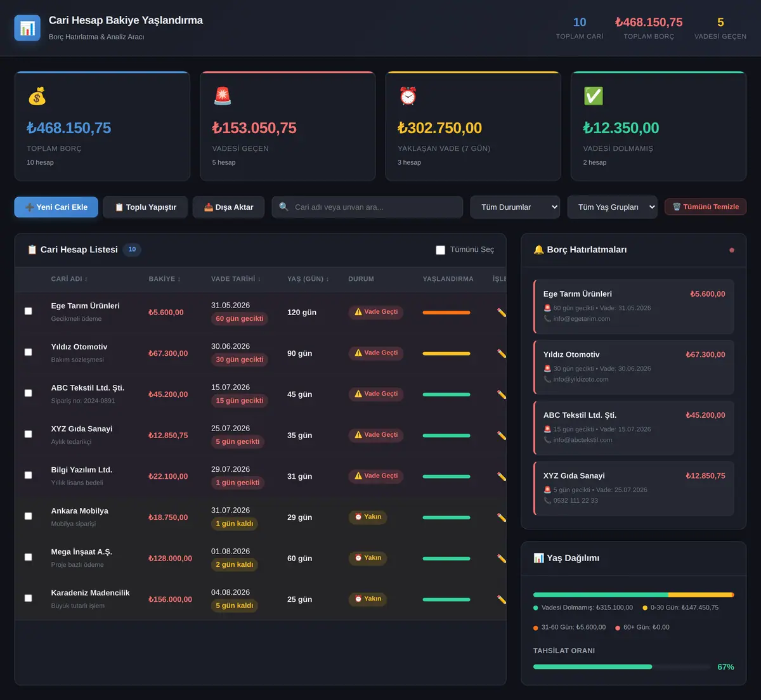Edit the Yıldız Otomotiv row with pencil icon
This screenshot has width=761, height=700.
(x=502, y=353)
